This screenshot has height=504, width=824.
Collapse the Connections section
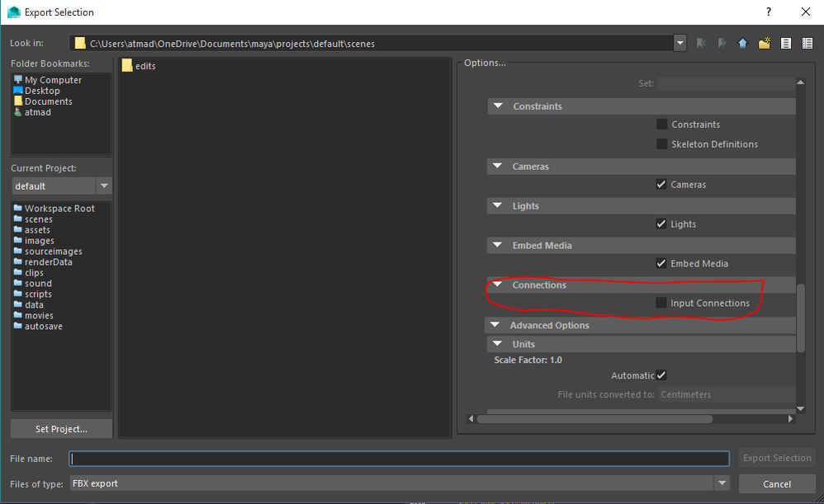(498, 283)
